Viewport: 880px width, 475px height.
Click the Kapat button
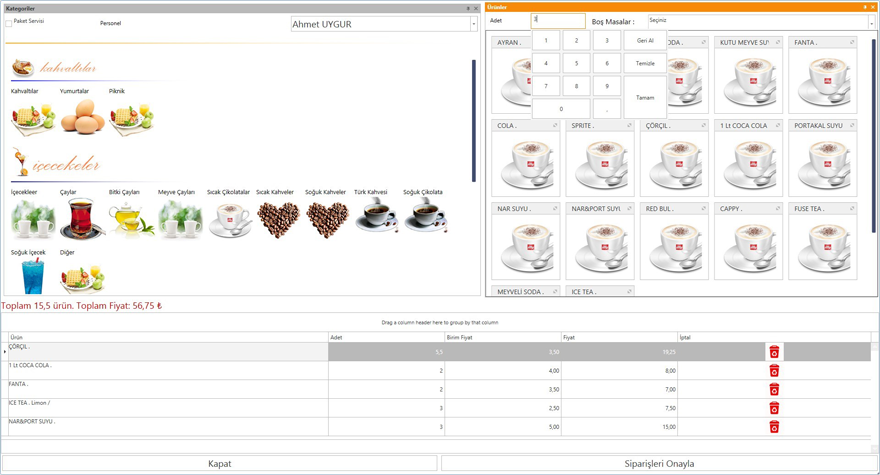click(219, 464)
